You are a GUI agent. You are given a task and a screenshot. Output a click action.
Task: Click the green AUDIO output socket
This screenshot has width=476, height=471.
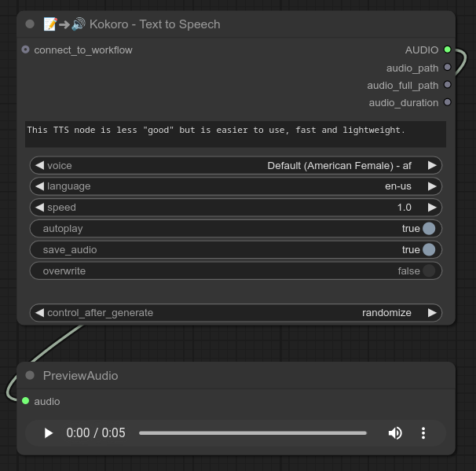pos(447,50)
